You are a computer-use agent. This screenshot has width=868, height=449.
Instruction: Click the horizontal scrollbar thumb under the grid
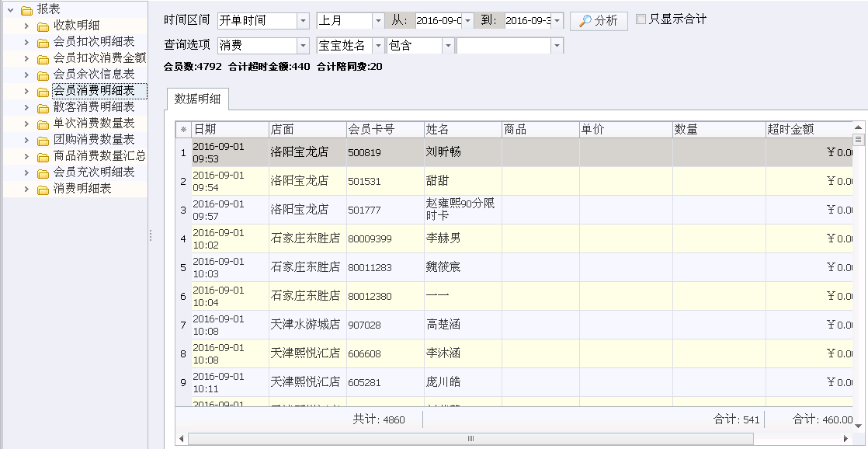click(470, 438)
